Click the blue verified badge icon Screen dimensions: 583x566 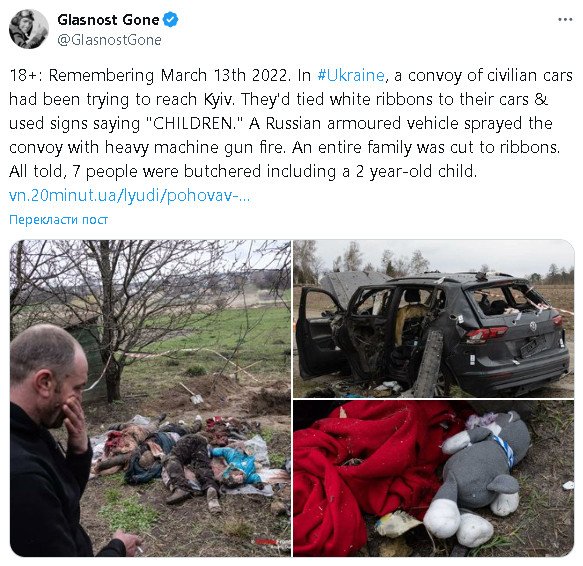171,20
